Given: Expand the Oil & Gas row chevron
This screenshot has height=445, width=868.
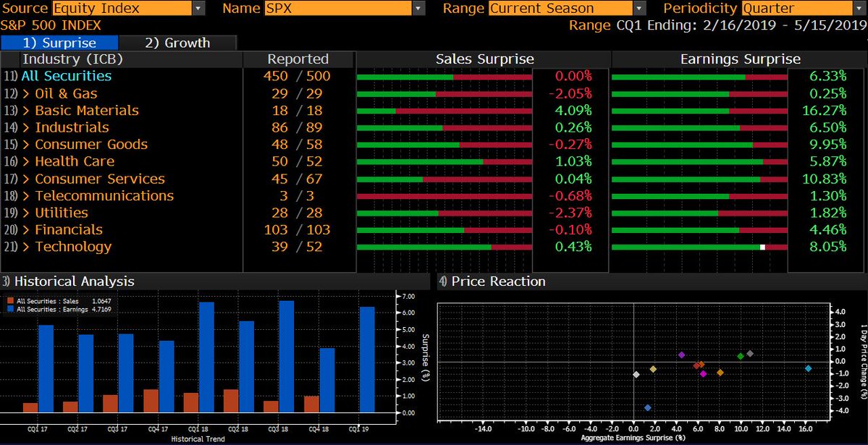Looking at the screenshot, I should 26,93.
